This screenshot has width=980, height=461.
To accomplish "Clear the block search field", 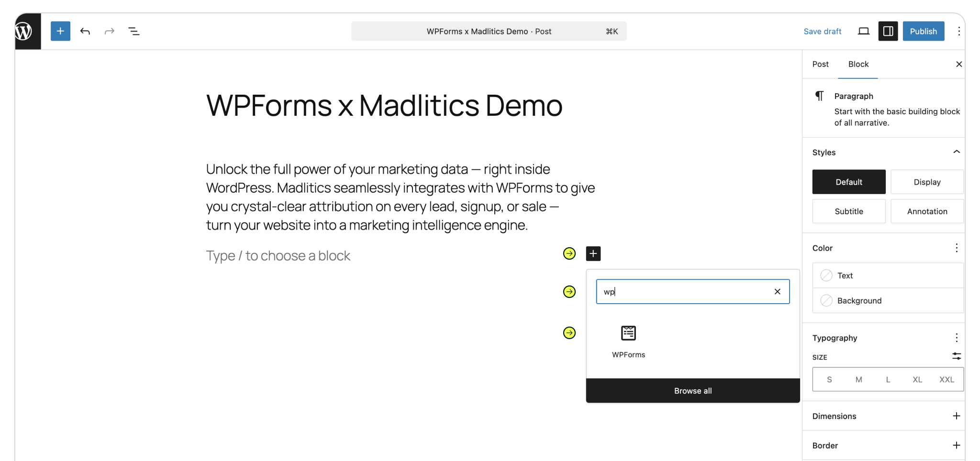I will point(778,292).
